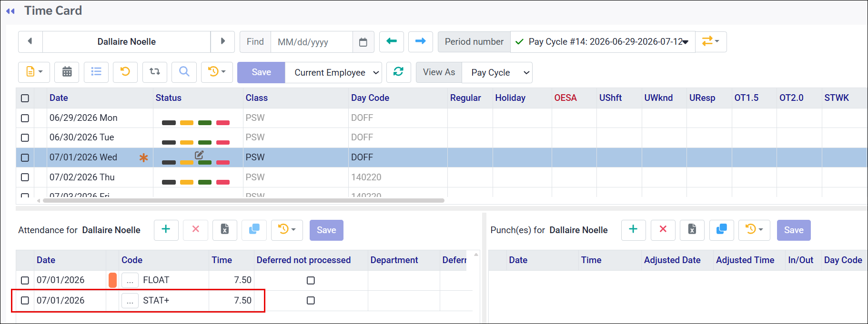Image resolution: width=868 pixels, height=324 pixels.
Task: Open the calendar date picker icon
Action: click(363, 42)
